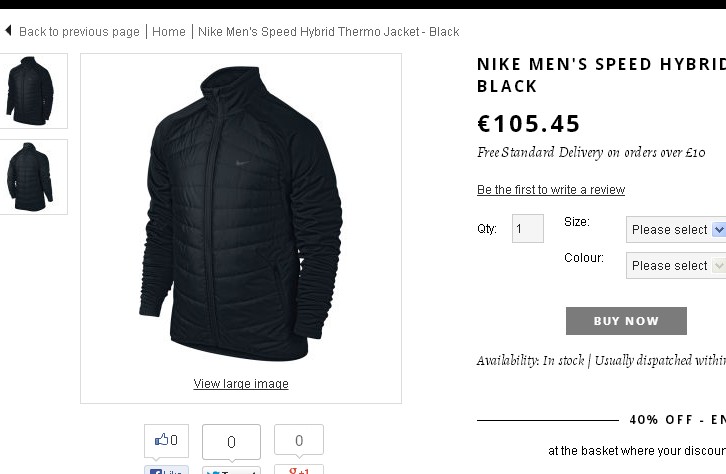This screenshot has height=474, width=726.
Task: Select the front view jacket thumbnail
Action: pyautogui.click(x=31, y=91)
